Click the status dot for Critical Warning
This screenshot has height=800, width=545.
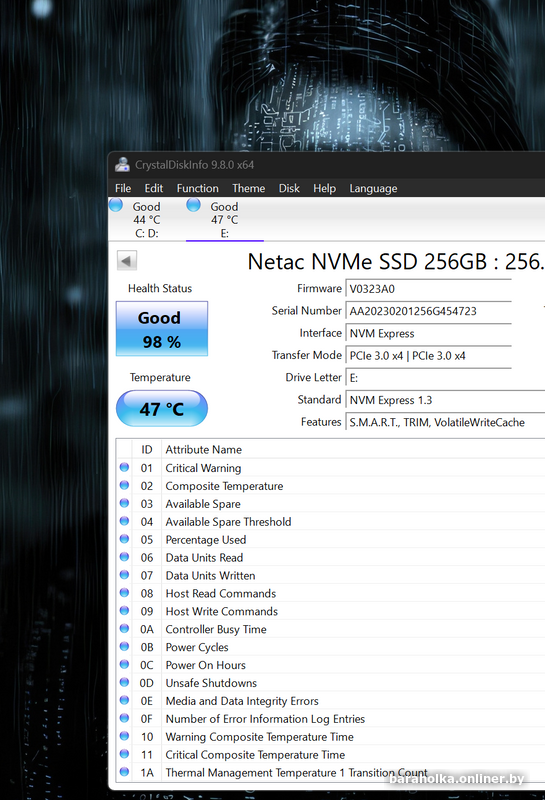[124, 467]
